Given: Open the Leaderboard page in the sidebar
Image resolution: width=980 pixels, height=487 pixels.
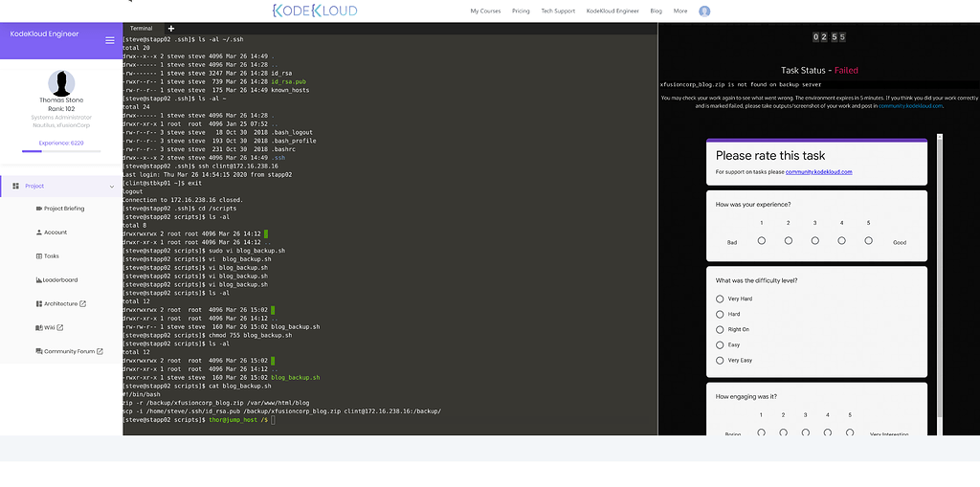Looking at the screenshot, I should pos(59,280).
